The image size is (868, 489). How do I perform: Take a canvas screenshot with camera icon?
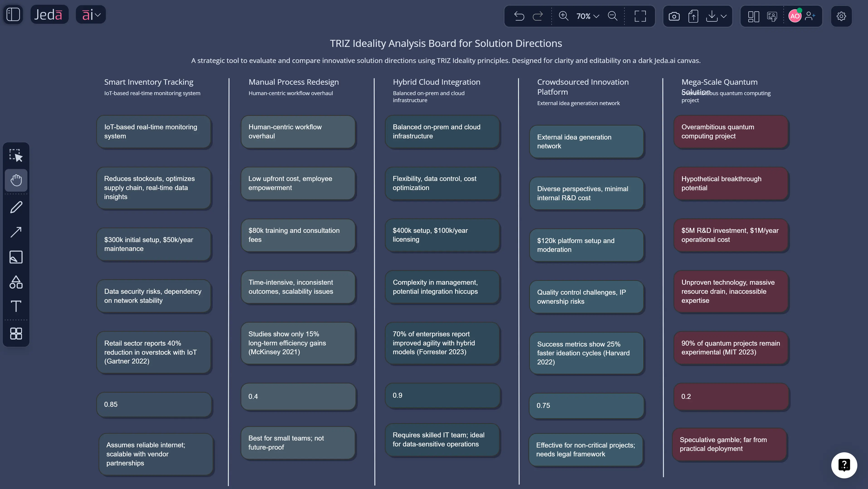coord(674,16)
